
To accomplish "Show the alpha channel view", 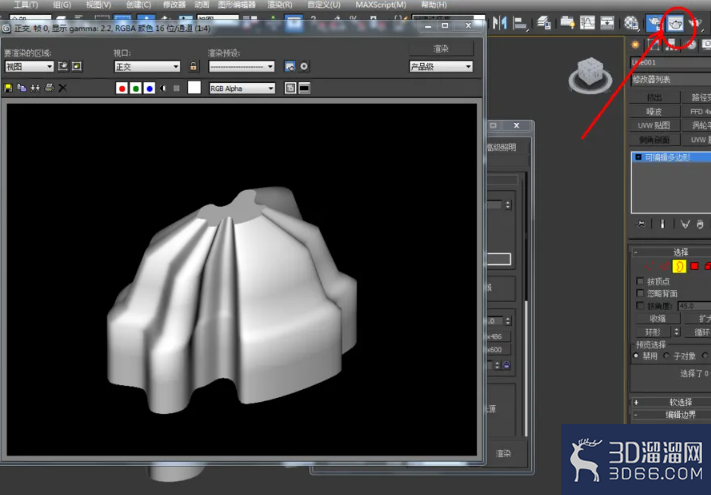I will pyautogui.click(x=163, y=88).
